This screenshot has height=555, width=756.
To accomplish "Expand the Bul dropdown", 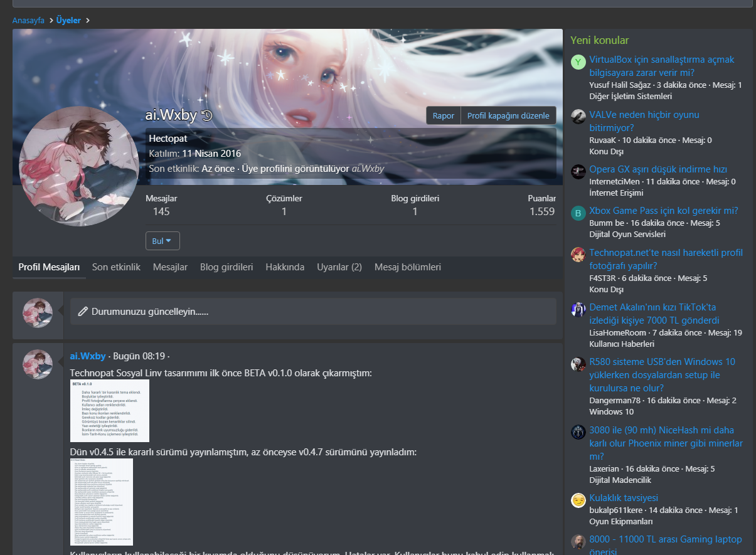I will click(x=162, y=241).
